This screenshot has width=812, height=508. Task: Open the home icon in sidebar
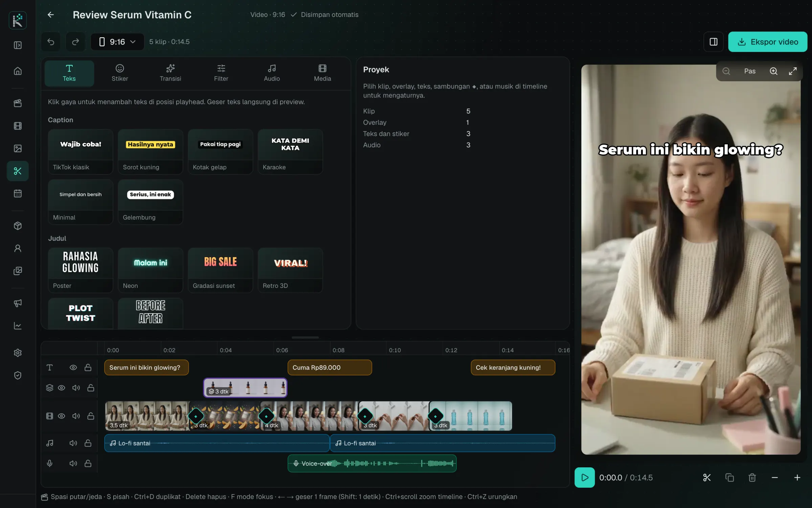tap(18, 71)
